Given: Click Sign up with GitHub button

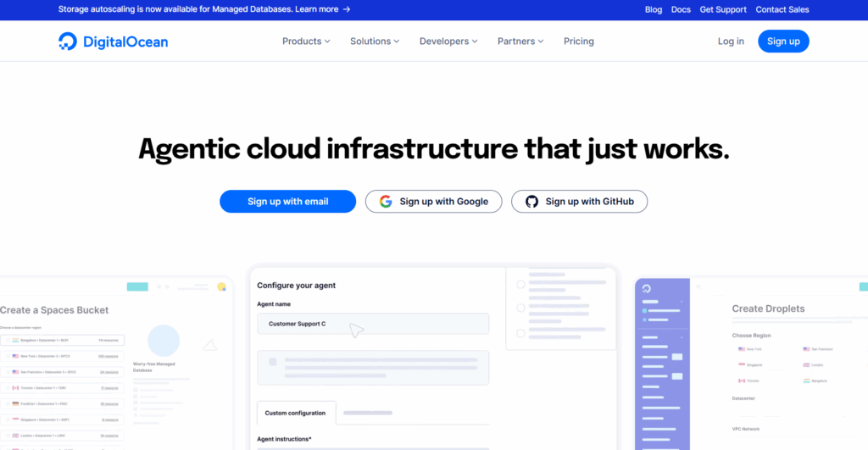Looking at the screenshot, I should tap(579, 202).
